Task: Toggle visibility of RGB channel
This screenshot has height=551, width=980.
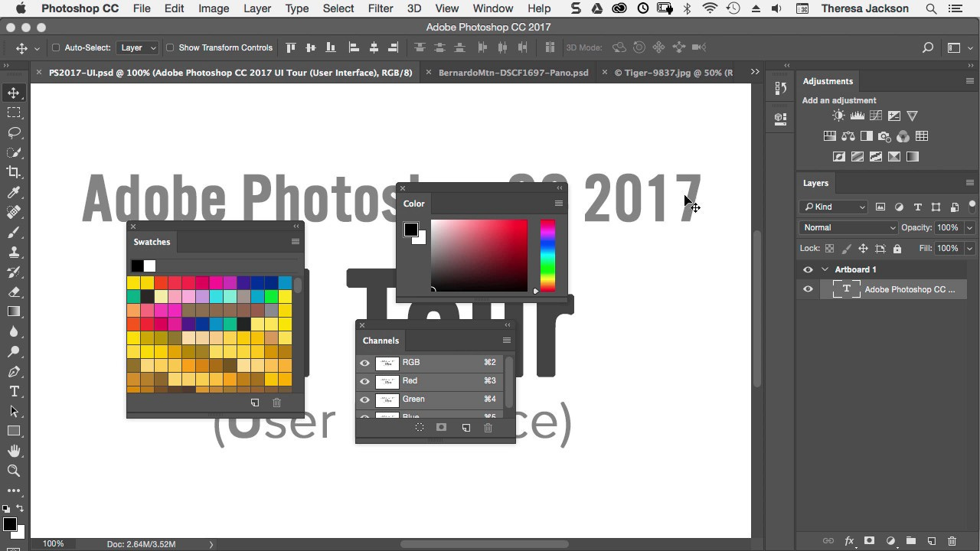Action: [365, 363]
